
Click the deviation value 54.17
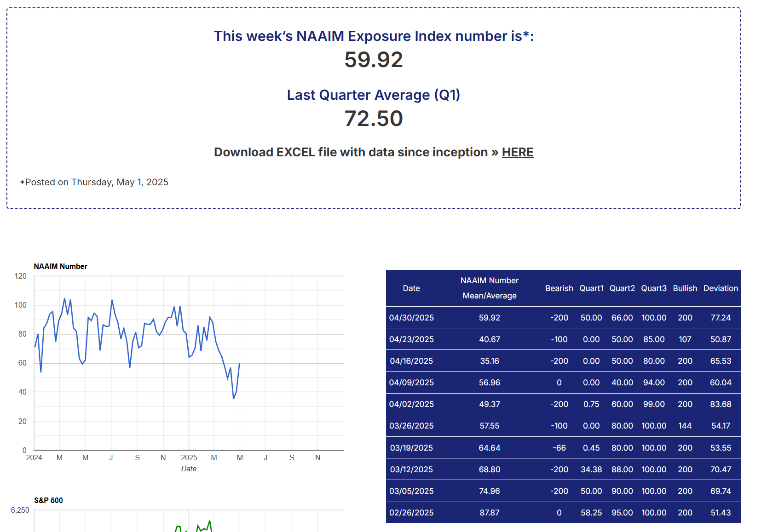pos(721,426)
